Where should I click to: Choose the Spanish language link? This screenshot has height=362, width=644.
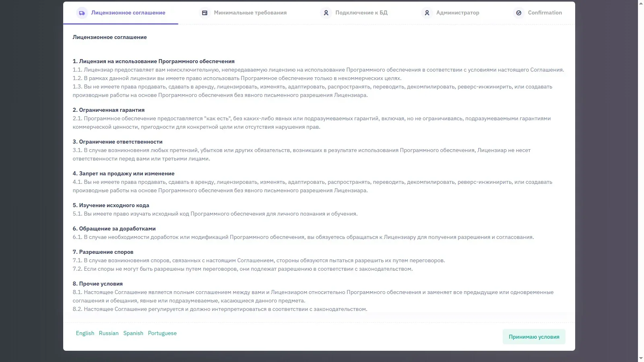point(133,333)
